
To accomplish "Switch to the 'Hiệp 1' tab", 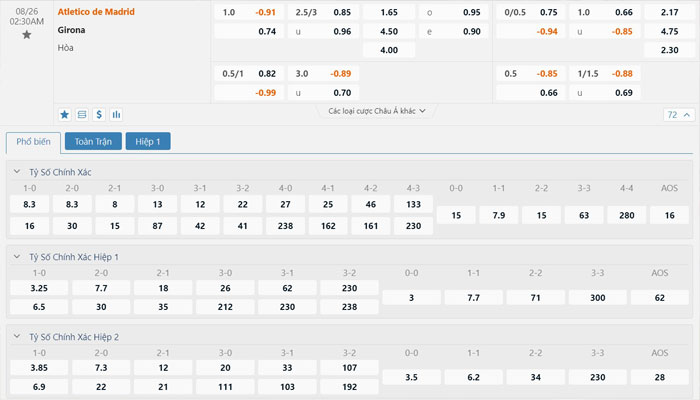I will [148, 142].
